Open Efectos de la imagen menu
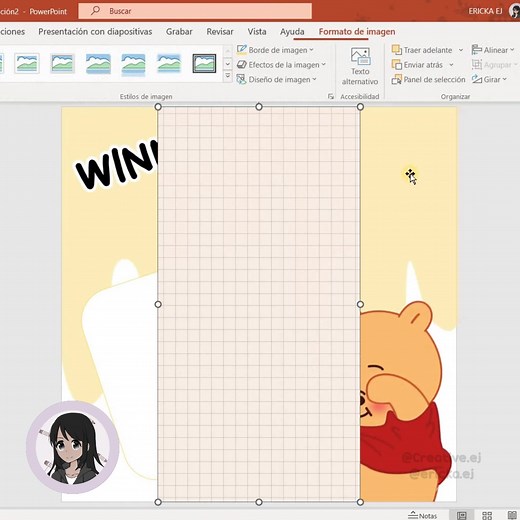This screenshot has width=520, height=520. pyautogui.click(x=281, y=65)
